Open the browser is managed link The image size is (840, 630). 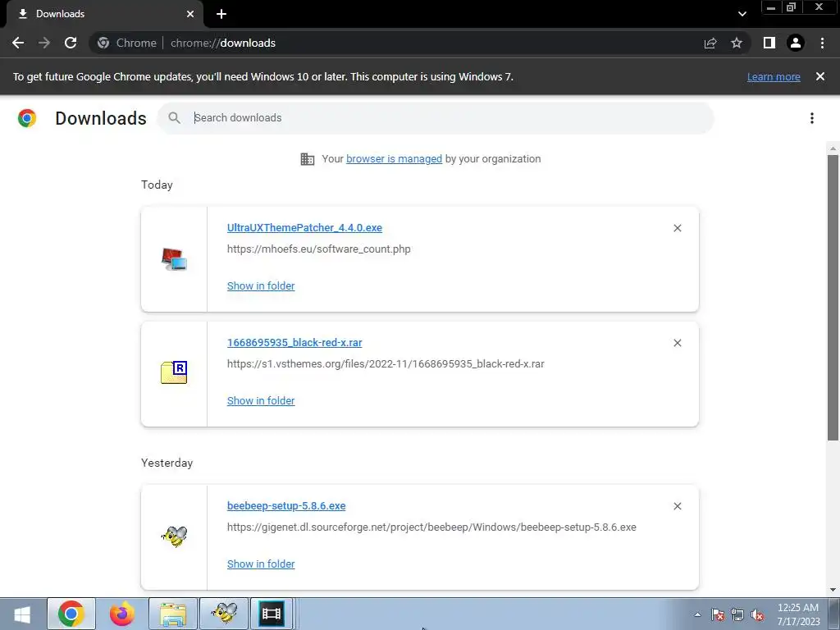(x=394, y=158)
